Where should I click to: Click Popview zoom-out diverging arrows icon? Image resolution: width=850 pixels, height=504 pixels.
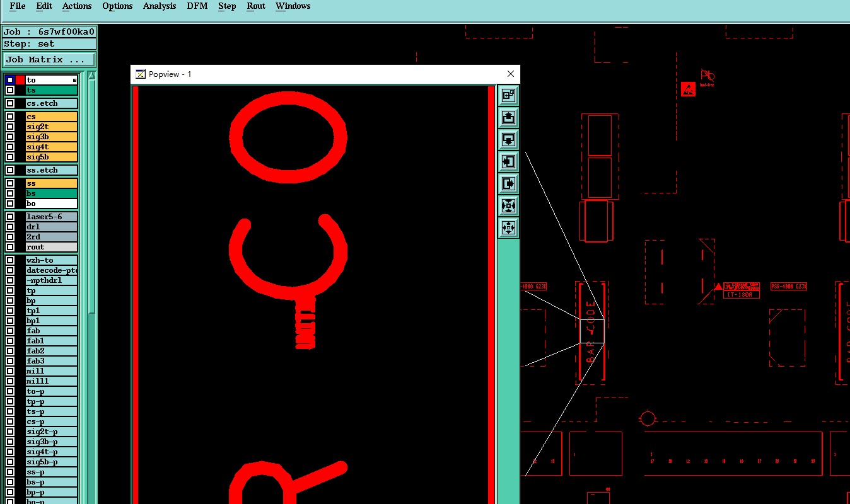[508, 227]
